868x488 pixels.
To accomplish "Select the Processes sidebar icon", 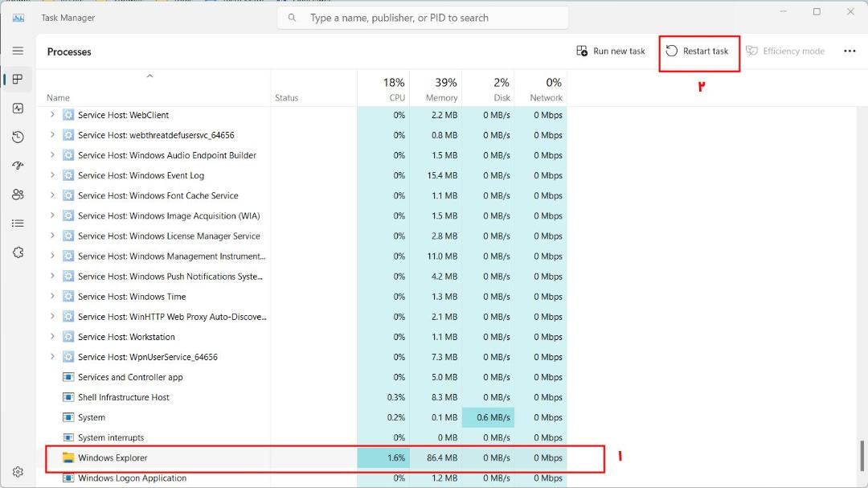I will click(x=18, y=80).
